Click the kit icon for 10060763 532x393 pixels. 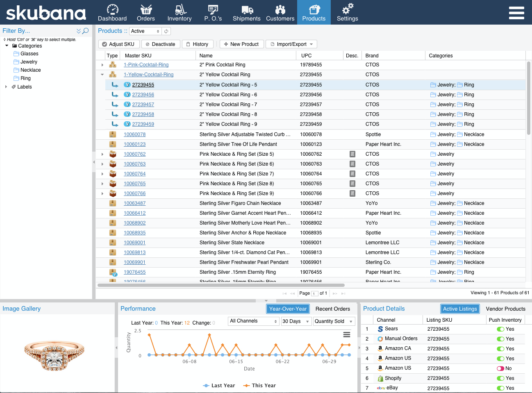pyautogui.click(x=113, y=164)
